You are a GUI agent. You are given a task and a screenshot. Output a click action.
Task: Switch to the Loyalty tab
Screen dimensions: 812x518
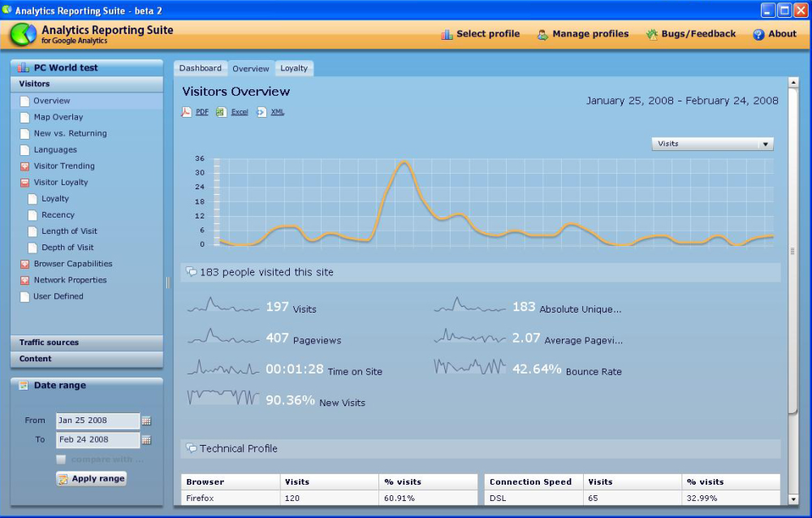[294, 68]
